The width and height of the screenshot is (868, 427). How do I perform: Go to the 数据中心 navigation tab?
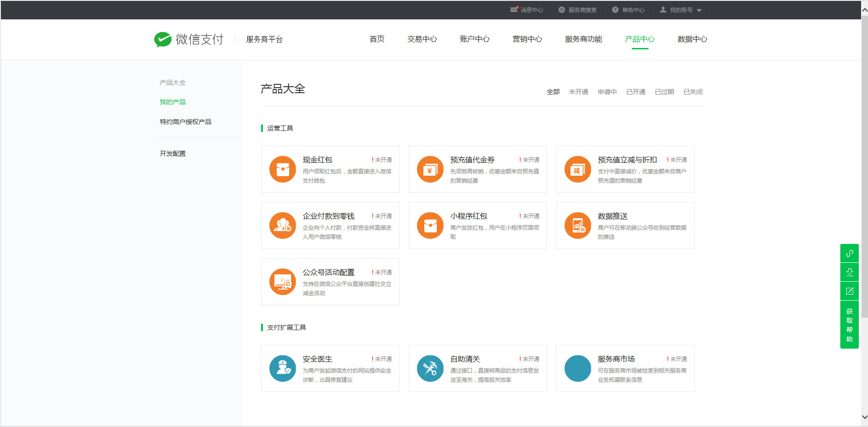point(692,39)
